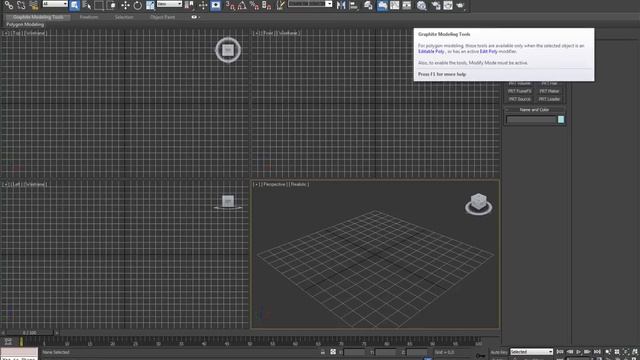
Task: Select the Link tool icon
Action: (x=9, y=5)
